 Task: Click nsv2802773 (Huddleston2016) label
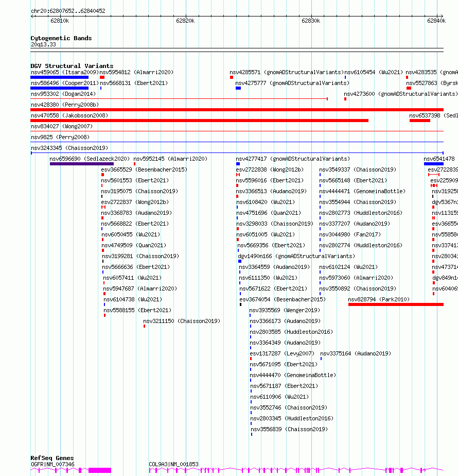[361, 213]
